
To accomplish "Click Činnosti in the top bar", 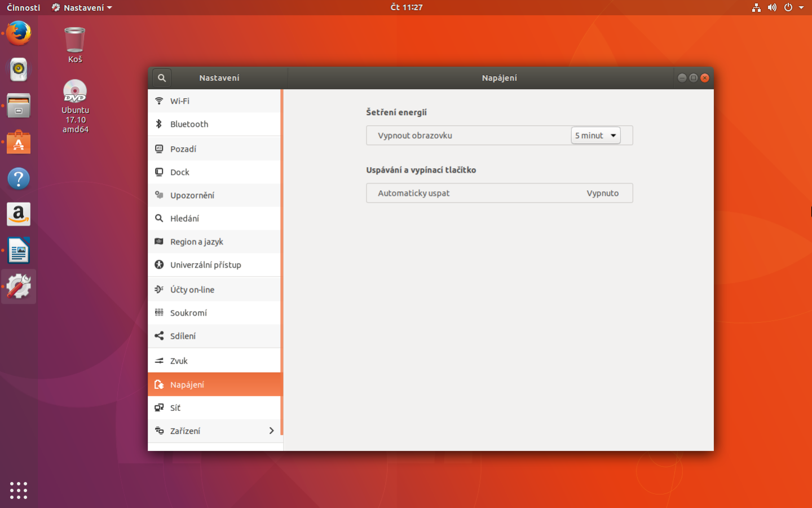I will pyautogui.click(x=23, y=7).
